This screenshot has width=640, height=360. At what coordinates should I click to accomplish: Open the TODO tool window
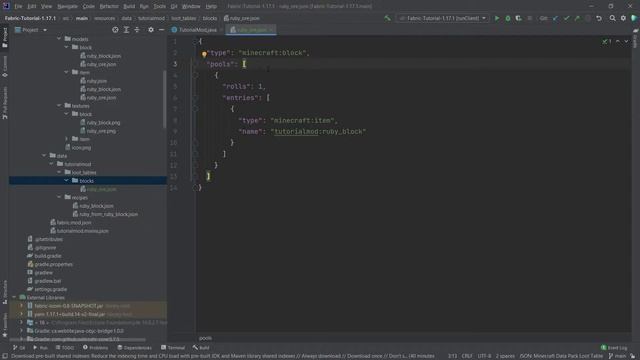[65, 348]
